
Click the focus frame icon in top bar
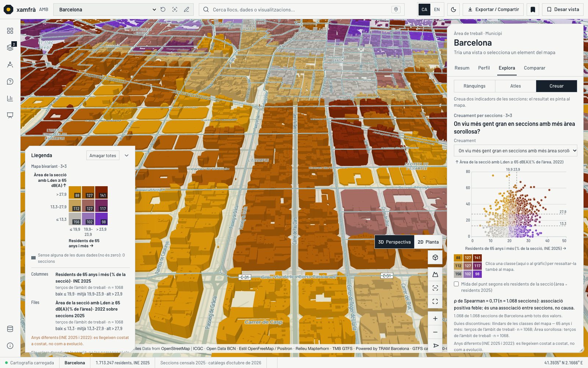175,10
